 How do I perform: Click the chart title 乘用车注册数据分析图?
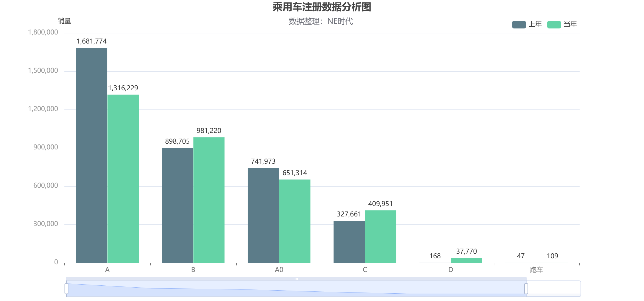click(322, 7)
